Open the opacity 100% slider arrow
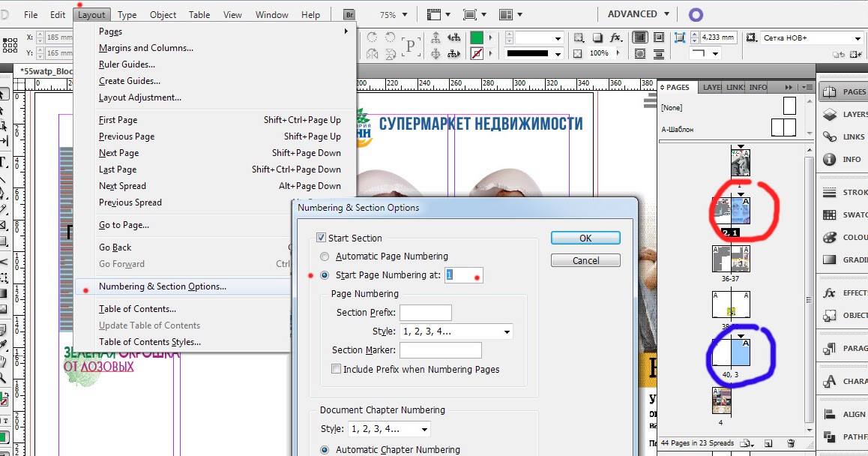The width and height of the screenshot is (868, 456). coord(618,54)
